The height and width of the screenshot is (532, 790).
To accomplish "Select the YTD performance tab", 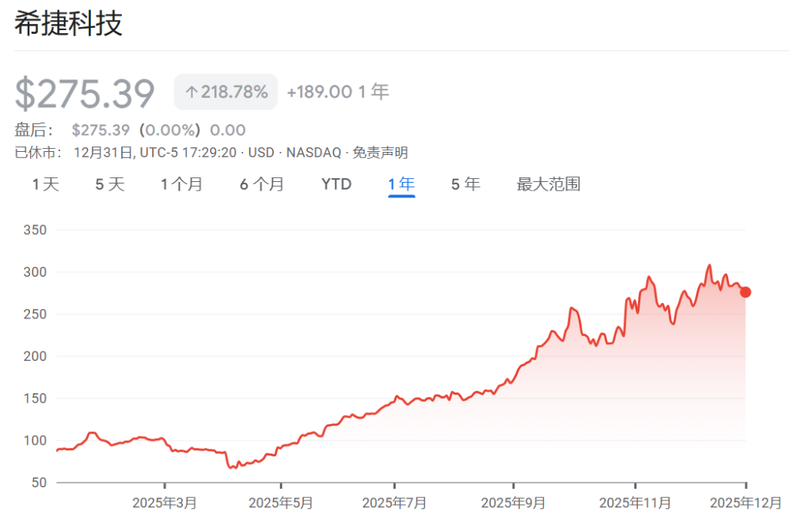I will pyautogui.click(x=336, y=184).
